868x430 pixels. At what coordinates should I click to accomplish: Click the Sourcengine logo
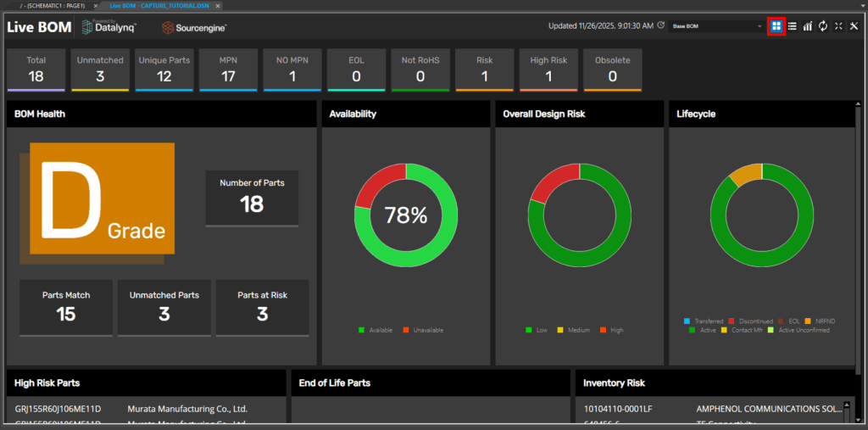[x=194, y=27]
